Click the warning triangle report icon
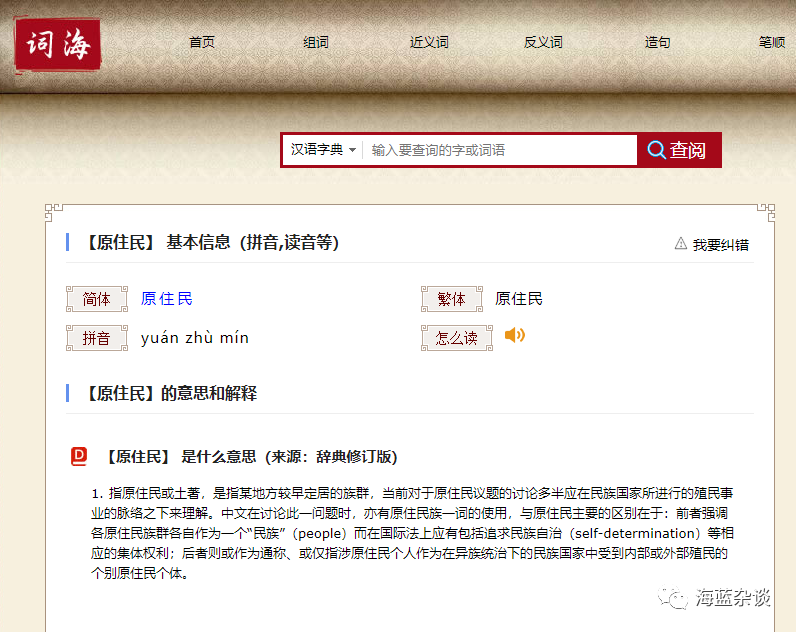 point(681,244)
